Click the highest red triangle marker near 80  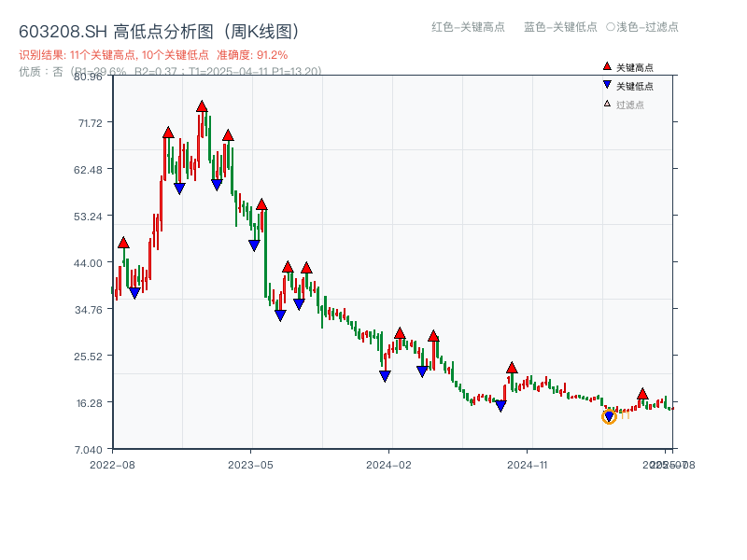point(202,107)
